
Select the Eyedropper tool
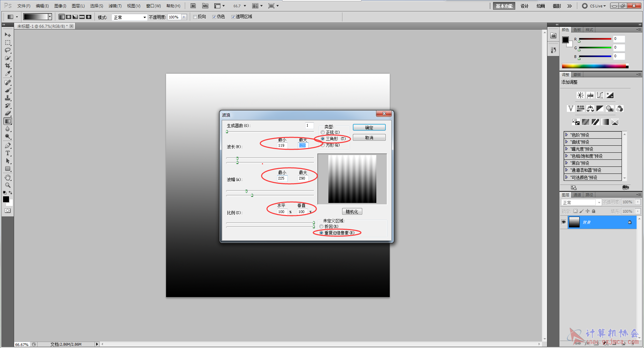[7, 74]
